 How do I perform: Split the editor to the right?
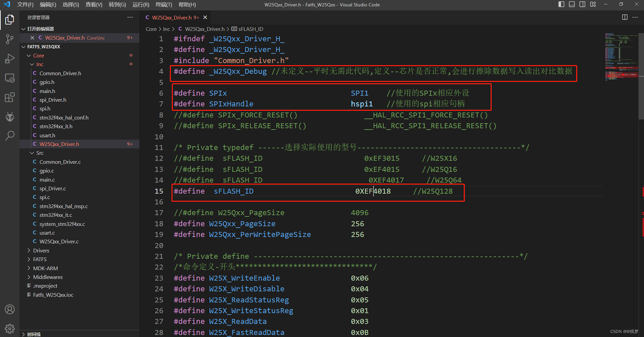625,17
